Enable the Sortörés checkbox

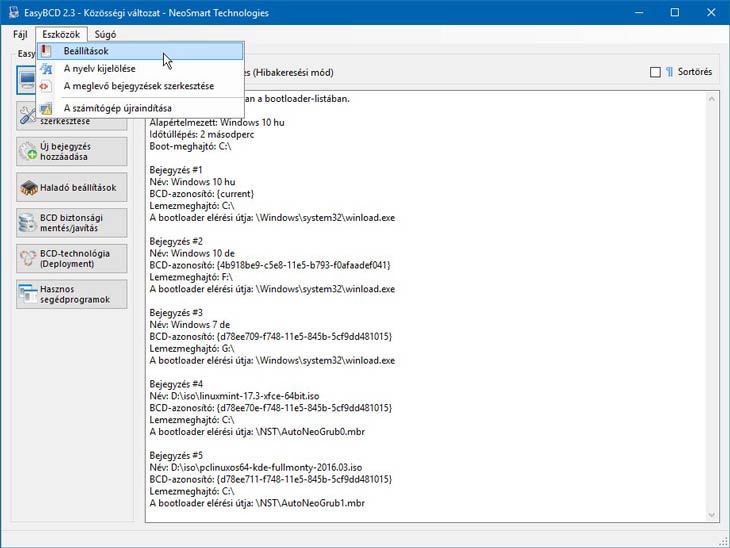coord(655,72)
